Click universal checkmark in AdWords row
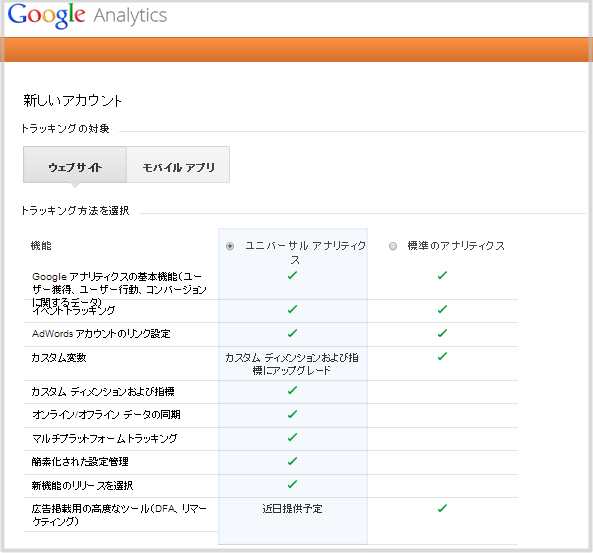Image resolution: width=593 pixels, height=553 pixels. coord(292,333)
